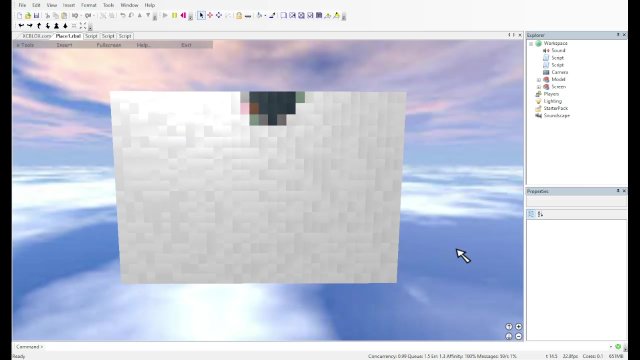The height and width of the screenshot is (360, 640).
Task: Open the Help menu
Action: point(150,5)
